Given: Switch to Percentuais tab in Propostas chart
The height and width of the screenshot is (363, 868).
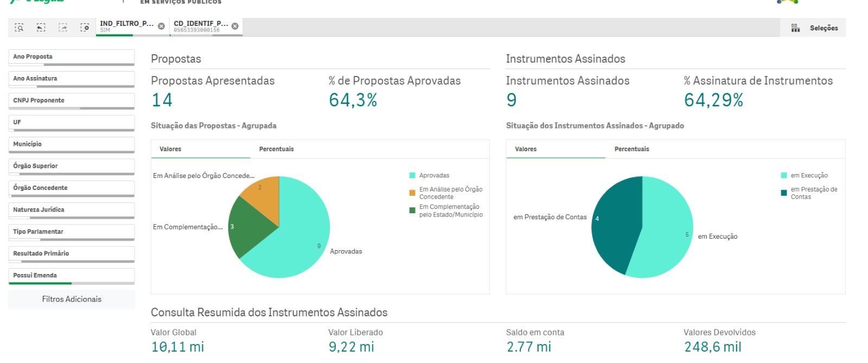Looking at the screenshot, I should click(276, 149).
